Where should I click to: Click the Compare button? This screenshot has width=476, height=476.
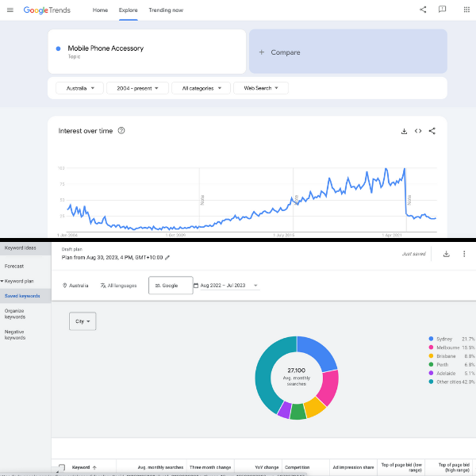click(x=348, y=52)
